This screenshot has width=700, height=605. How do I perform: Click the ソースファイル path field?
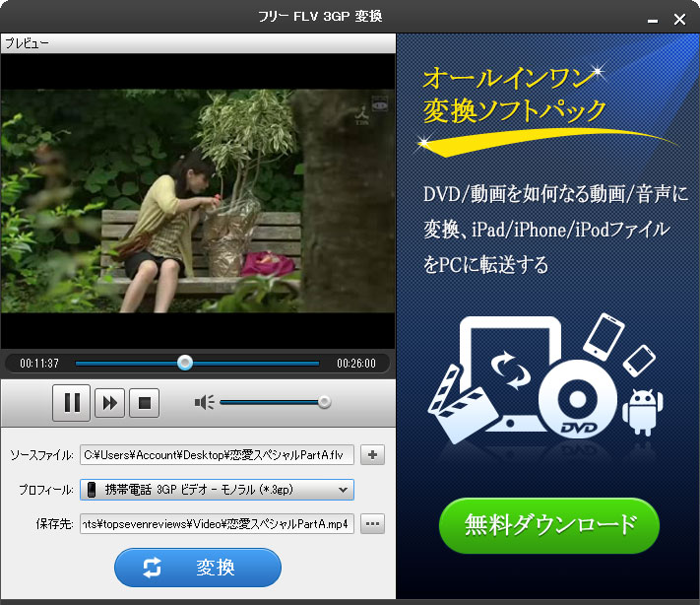click(217, 455)
